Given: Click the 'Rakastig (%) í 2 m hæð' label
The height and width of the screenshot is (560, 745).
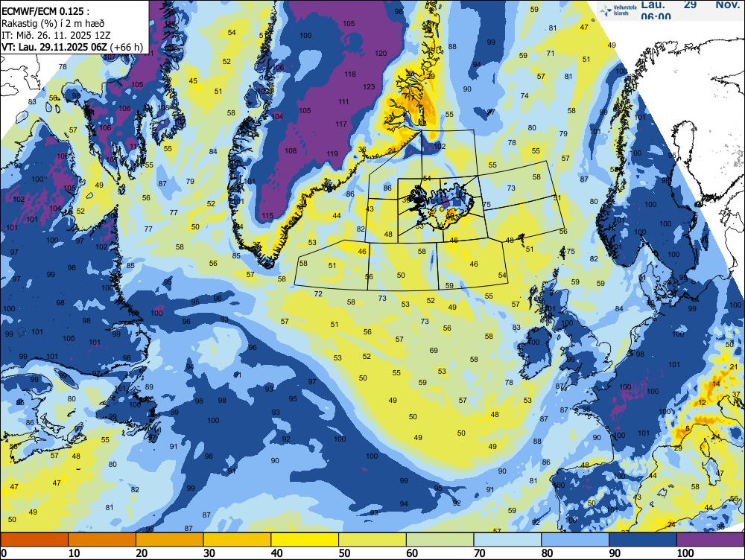Looking at the screenshot, I should [x=53, y=23].
